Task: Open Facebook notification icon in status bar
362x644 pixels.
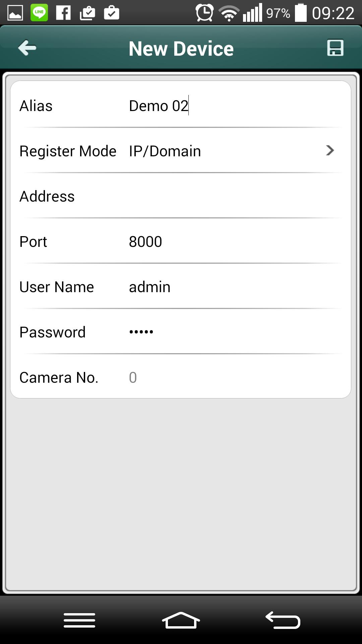Action: (x=63, y=13)
